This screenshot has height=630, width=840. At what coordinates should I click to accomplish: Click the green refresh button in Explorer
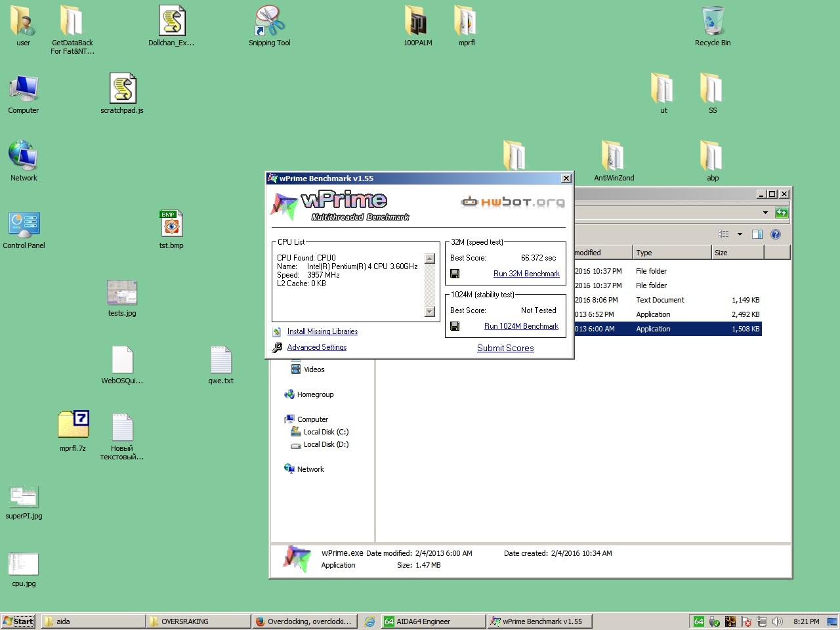(x=782, y=213)
